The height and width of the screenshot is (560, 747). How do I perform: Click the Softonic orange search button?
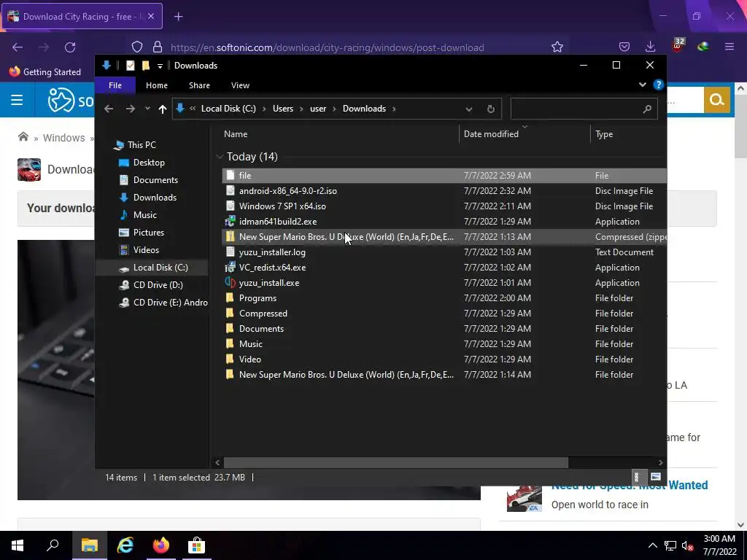(716, 99)
